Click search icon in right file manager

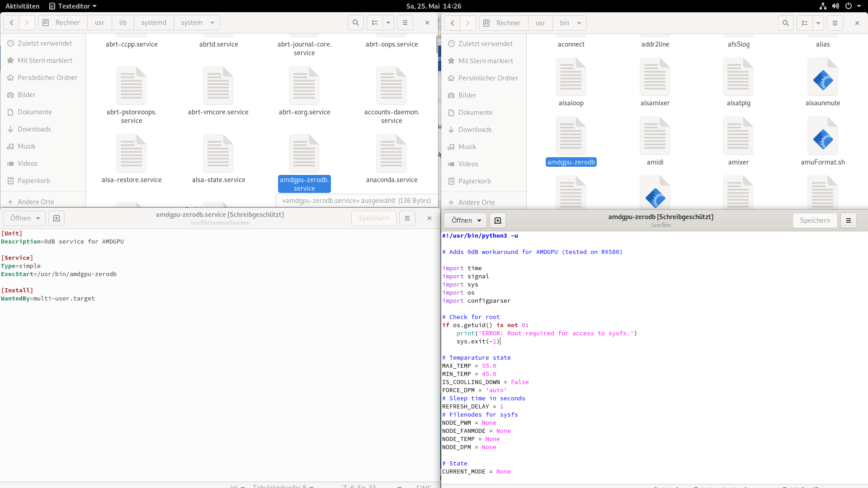786,23
